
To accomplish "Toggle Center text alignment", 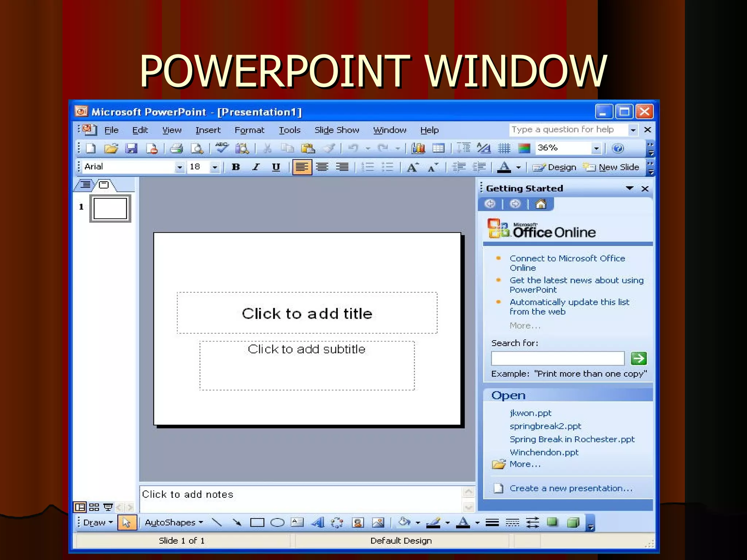I will 322,167.
